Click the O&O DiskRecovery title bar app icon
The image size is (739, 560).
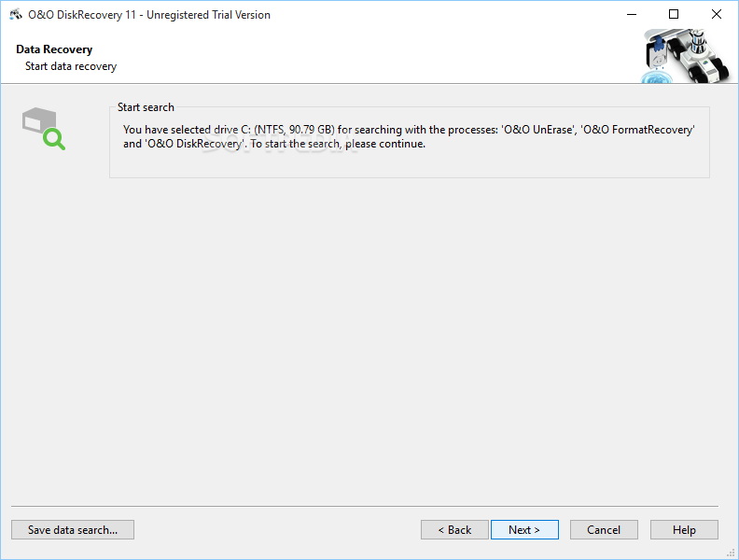pyautogui.click(x=16, y=15)
